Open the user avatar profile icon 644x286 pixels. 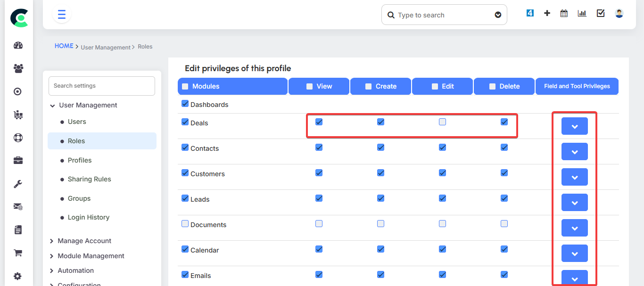[619, 14]
